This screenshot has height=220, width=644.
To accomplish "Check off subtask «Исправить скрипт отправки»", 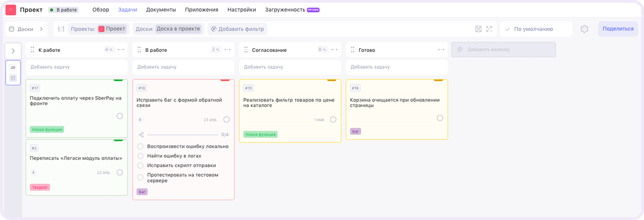I will pyautogui.click(x=140, y=166).
